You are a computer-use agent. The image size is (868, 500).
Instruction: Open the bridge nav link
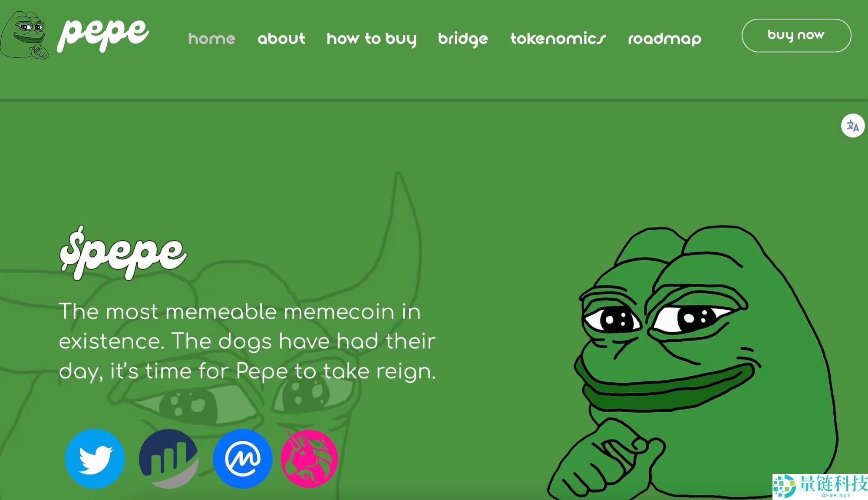coord(463,39)
